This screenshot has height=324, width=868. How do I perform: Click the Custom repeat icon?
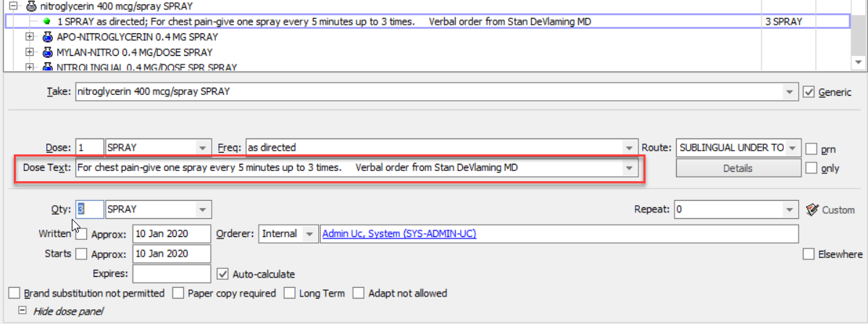tap(811, 210)
